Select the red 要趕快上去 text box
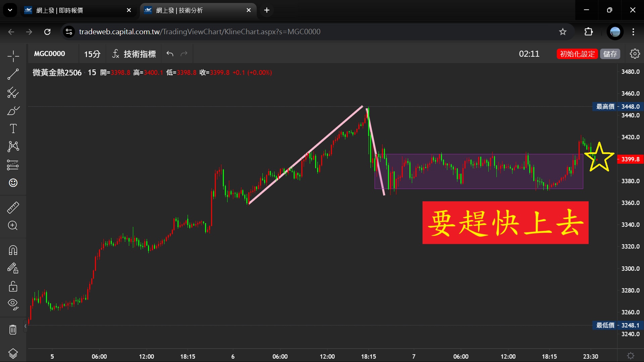Viewport: 644px width, 362px height. [x=505, y=222]
